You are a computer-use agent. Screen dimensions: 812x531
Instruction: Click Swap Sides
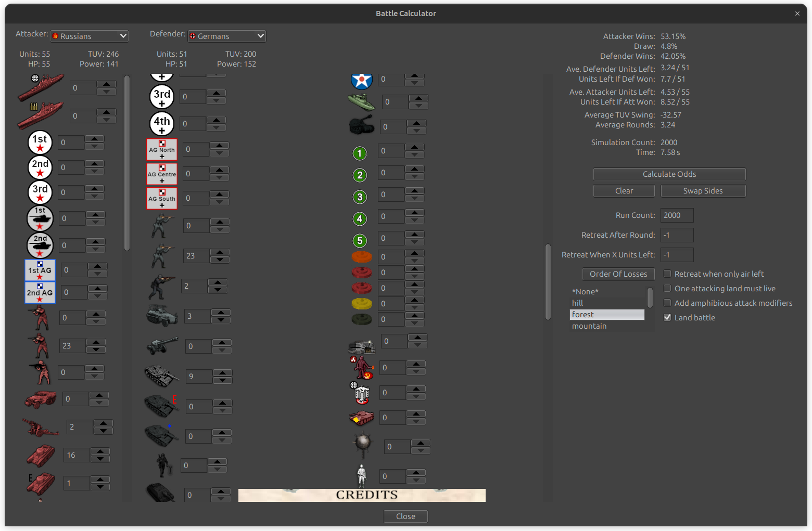point(703,191)
